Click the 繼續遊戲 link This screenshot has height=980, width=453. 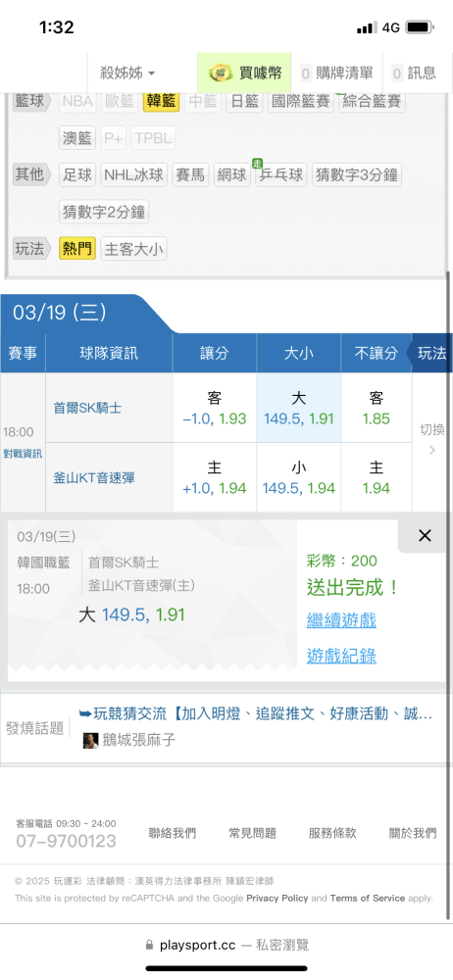(x=341, y=620)
